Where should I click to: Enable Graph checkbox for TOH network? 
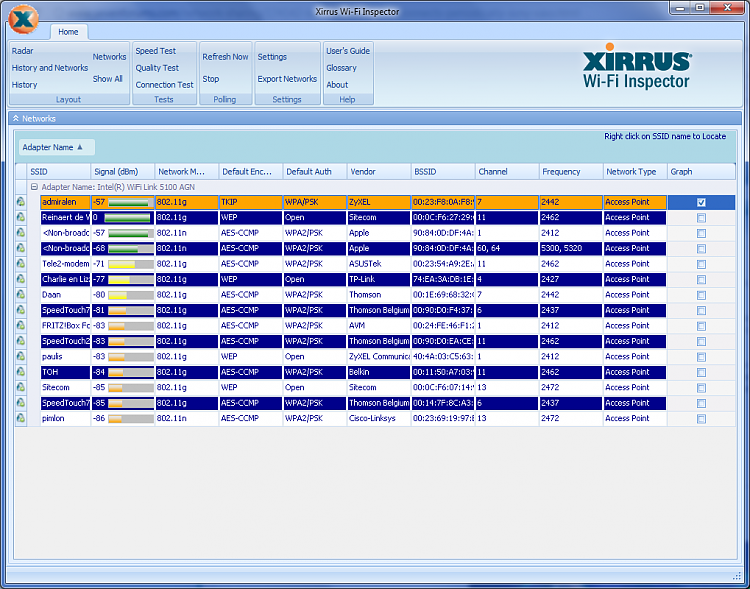pyautogui.click(x=701, y=372)
